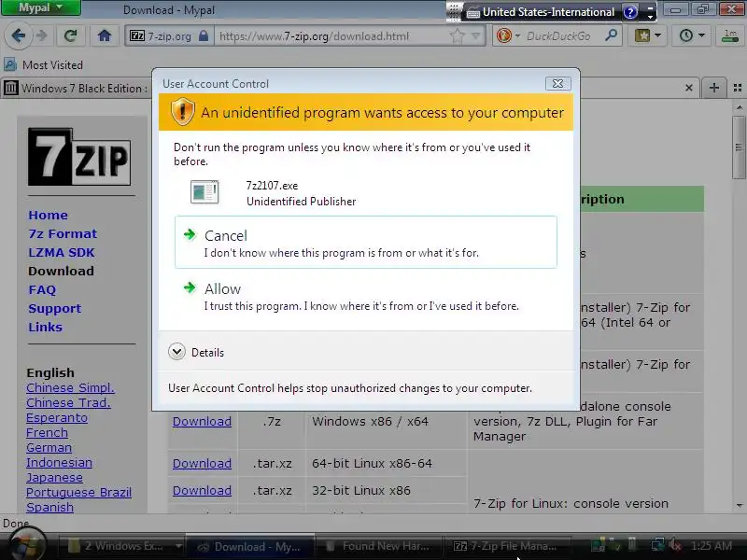Screen dimensions: 747x560
Task: Open the Bookmarks menu toolbar button
Action: (x=647, y=35)
